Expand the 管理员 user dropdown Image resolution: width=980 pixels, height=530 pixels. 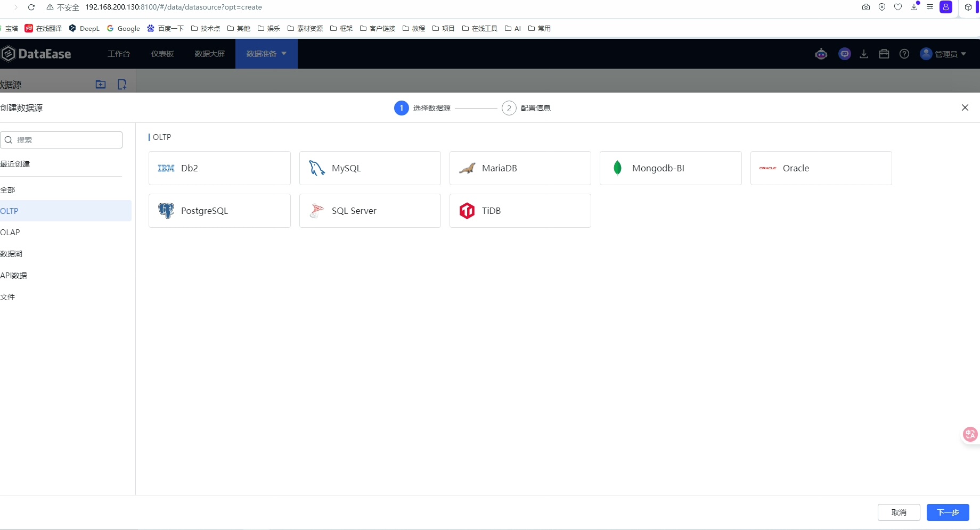coord(943,54)
